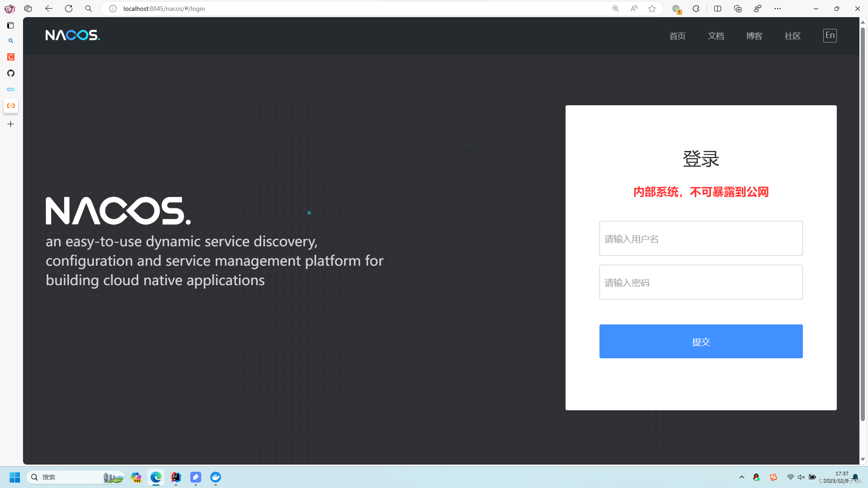
Task: Select the blue infinity tab in sidebar
Action: click(x=11, y=89)
